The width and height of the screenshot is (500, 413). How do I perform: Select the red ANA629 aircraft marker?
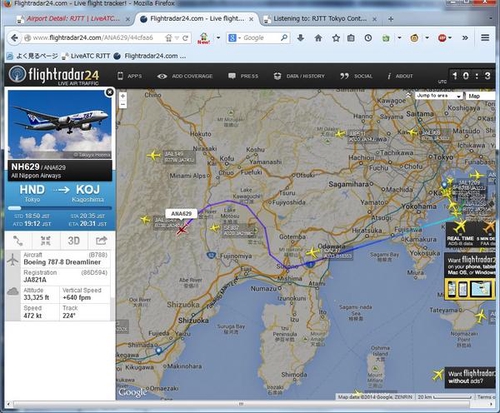pos(181,230)
